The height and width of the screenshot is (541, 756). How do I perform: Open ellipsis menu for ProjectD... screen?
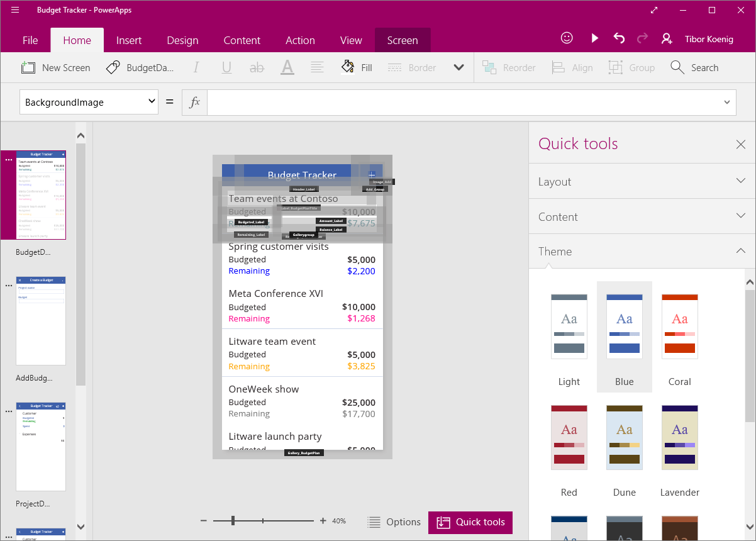tap(8, 411)
